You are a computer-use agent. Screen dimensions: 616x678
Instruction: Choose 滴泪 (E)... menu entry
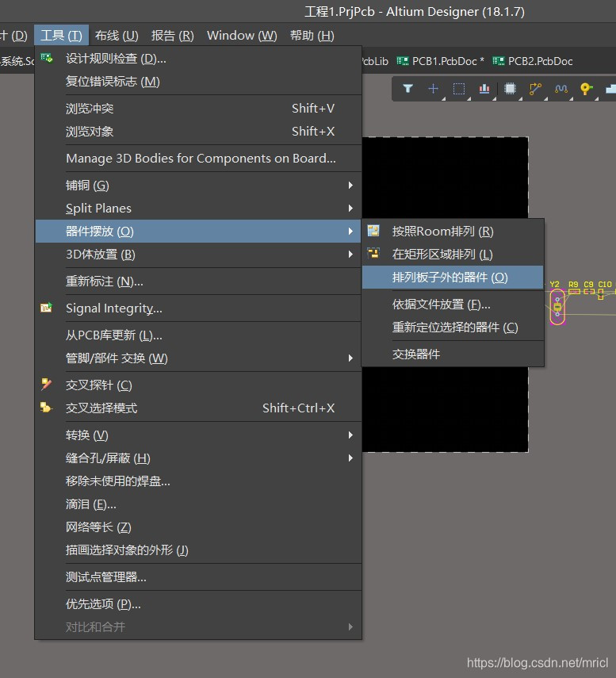click(198, 504)
